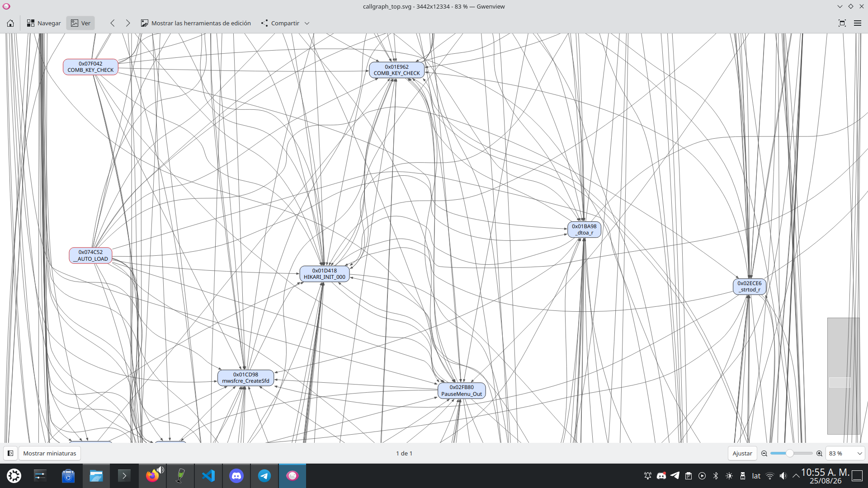The image size is (868, 488).
Task: Click the 0x01CD98 mwsfcre_CreateSfd node
Action: (245, 378)
